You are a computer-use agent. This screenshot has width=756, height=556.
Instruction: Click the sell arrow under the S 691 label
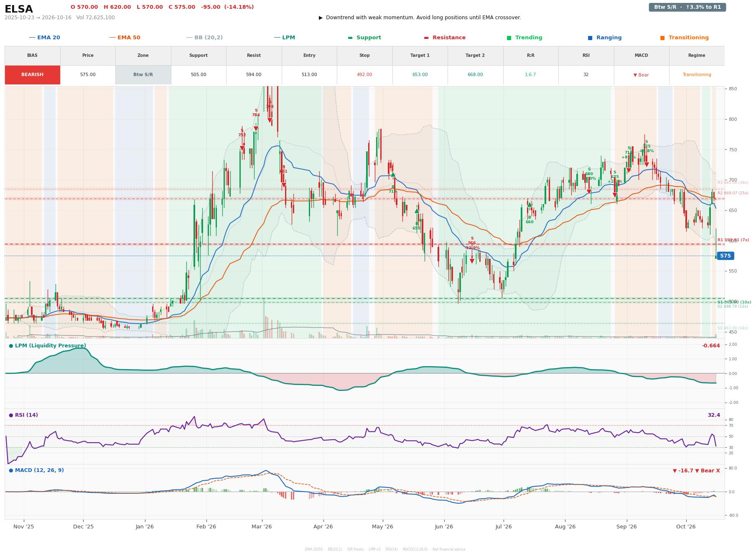point(284,185)
